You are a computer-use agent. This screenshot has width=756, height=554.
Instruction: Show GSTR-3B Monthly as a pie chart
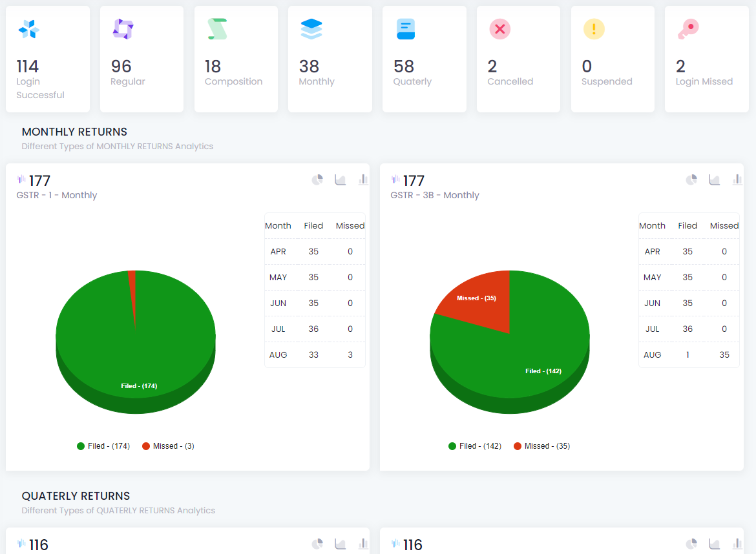click(691, 180)
